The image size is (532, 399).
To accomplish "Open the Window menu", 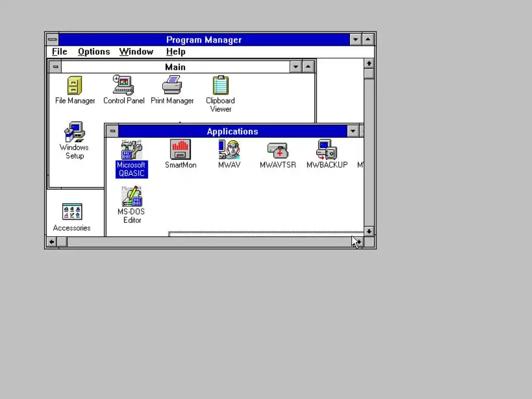I will pyautogui.click(x=136, y=51).
